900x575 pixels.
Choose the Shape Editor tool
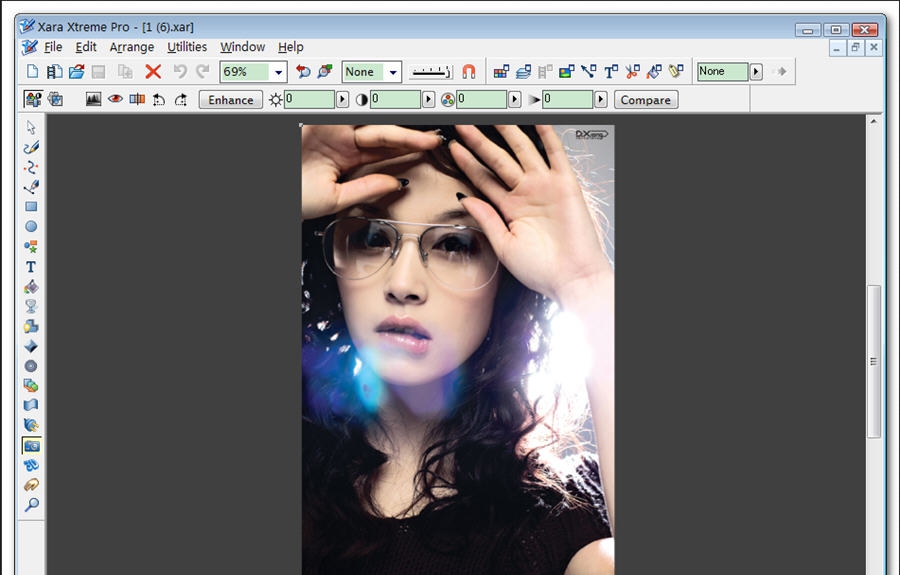pyautogui.click(x=31, y=167)
